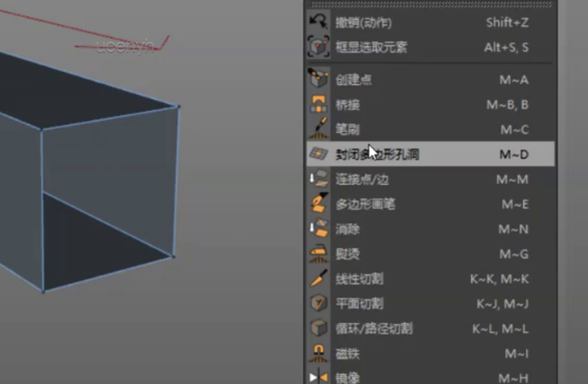Click the dotted grip bar atop the menu
588x384 pixels.
click(x=431, y=5)
